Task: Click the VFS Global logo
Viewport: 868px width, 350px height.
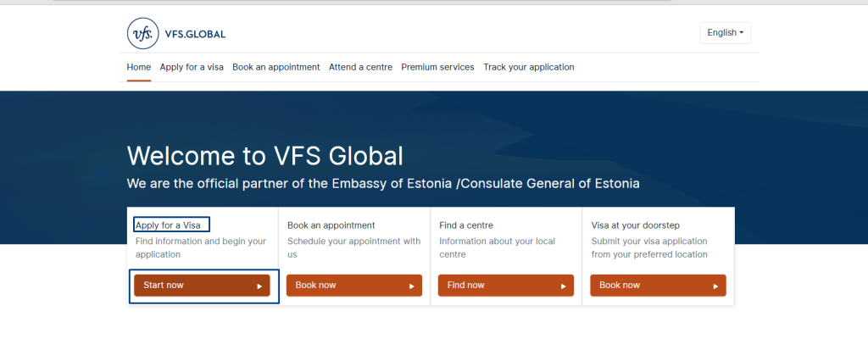Action: pos(176,33)
